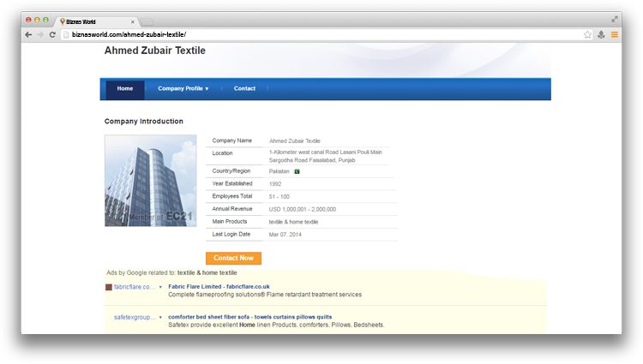Click the Pakistan country text
Screen dimensions: 643x364
[x=279, y=171]
